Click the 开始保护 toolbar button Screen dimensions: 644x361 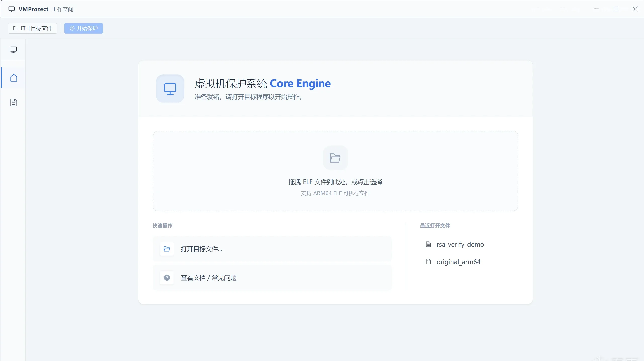(84, 28)
